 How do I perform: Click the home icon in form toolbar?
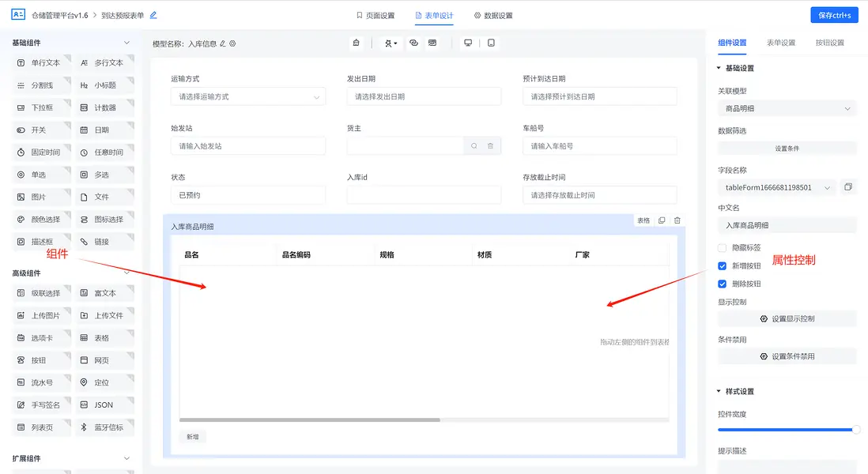[x=356, y=43]
